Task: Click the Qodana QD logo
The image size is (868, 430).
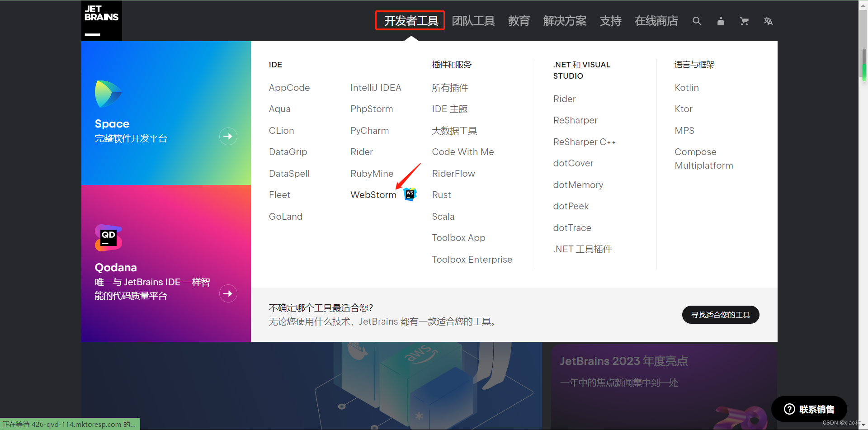Action: click(x=108, y=238)
